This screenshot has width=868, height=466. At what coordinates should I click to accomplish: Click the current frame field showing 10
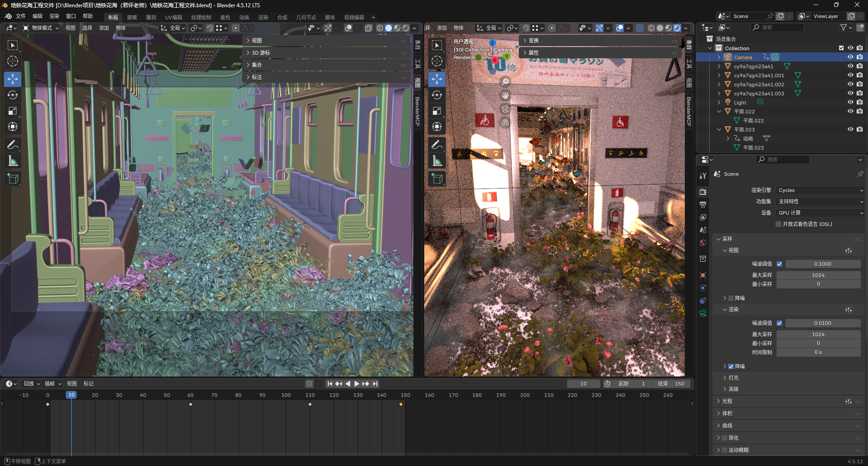click(583, 384)
